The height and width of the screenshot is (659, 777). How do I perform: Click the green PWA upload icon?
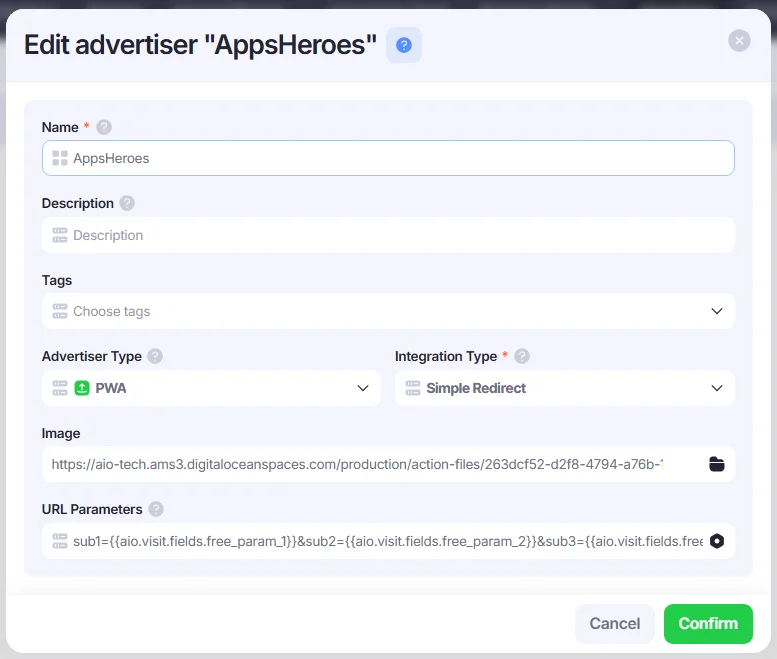(82, 388)
